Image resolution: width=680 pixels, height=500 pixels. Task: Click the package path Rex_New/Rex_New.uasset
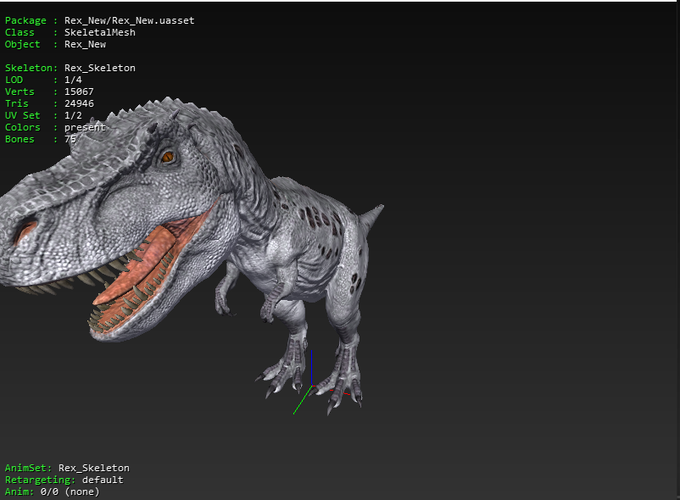coord(129,21)
